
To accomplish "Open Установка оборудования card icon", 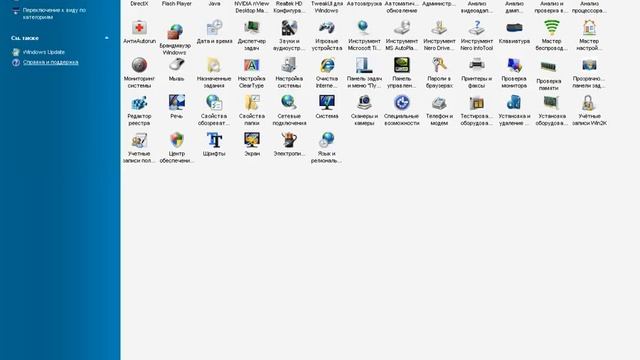I will (x=552, y=103).
